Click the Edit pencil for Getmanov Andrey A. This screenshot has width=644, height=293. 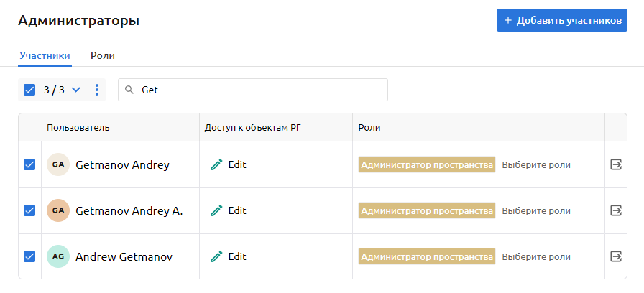click(x=217, y=210)
